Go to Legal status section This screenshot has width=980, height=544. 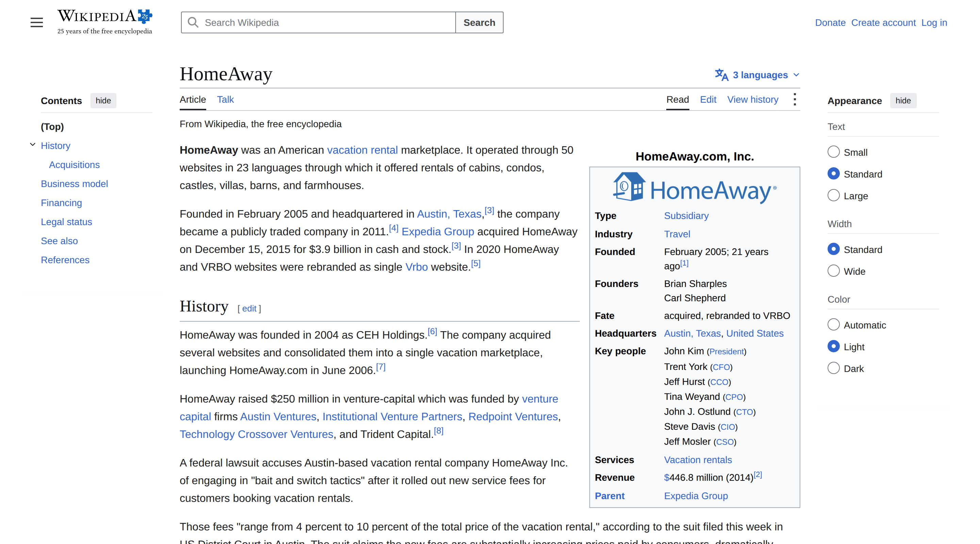(x=66, y=222)
